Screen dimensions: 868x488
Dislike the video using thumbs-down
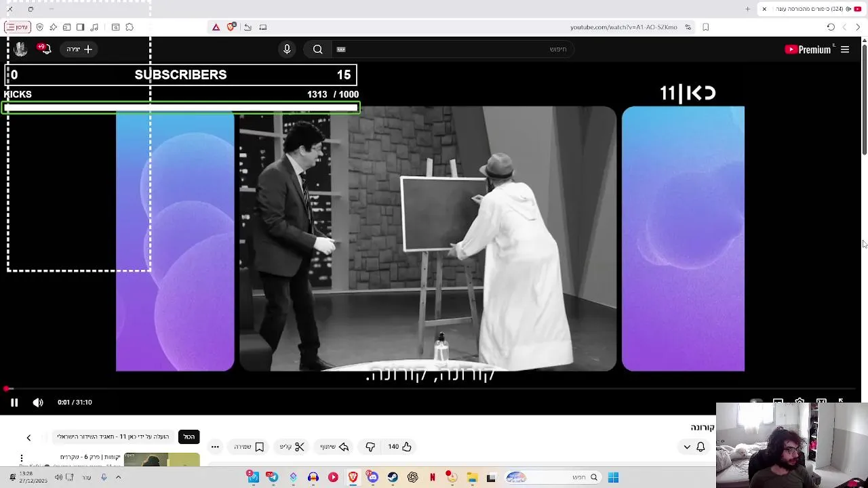tap(370, 447)
